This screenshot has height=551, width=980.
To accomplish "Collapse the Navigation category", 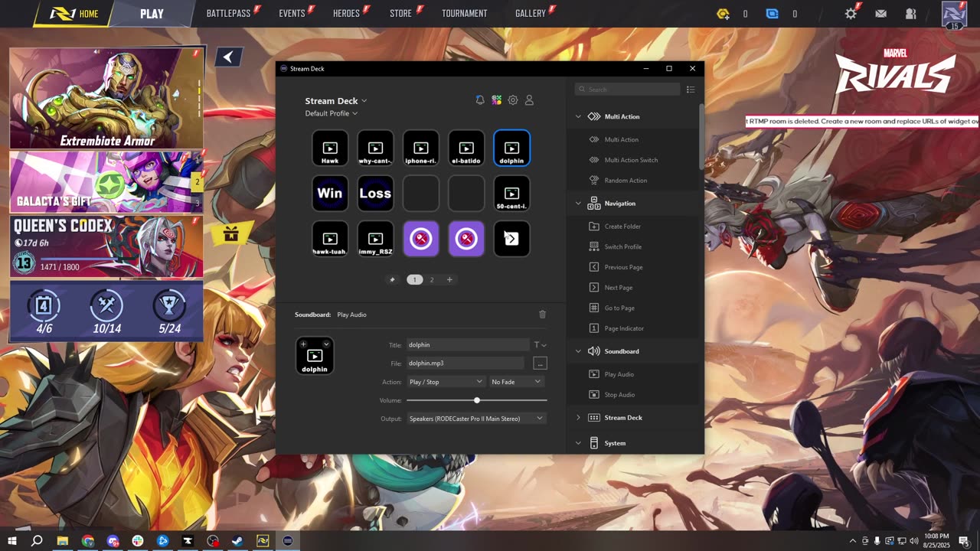I will tap(578, 204).
